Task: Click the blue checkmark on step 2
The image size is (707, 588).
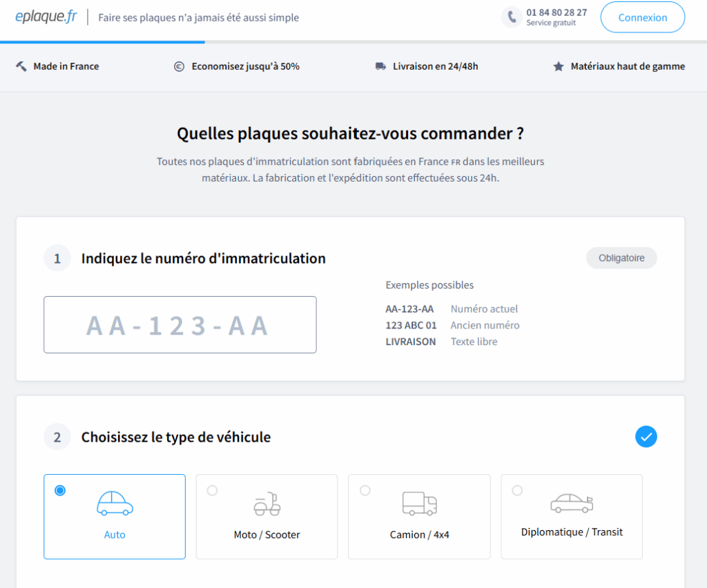Action: point(646,437)
